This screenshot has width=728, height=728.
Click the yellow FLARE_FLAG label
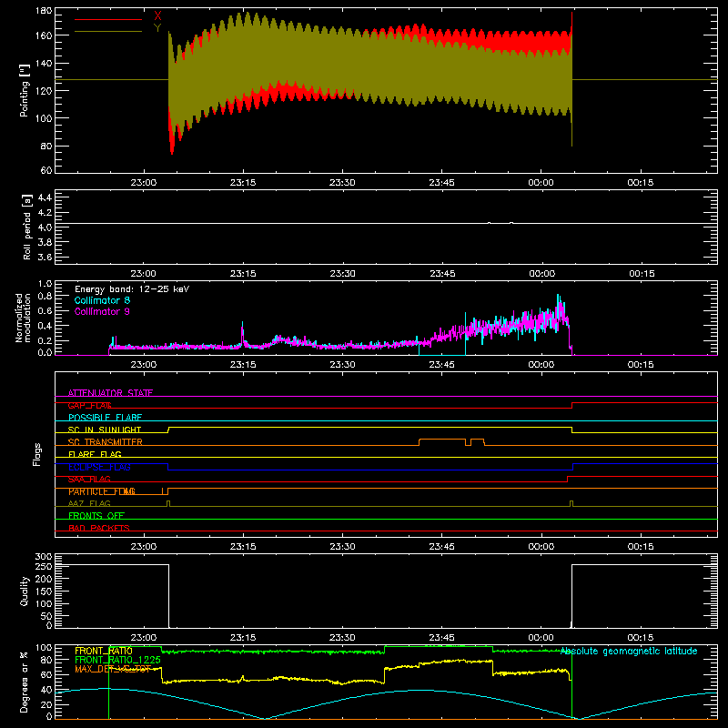[x=95, y=454]
